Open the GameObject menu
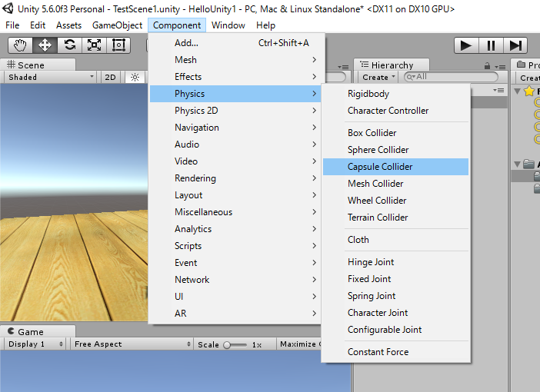 coord(117,25)
